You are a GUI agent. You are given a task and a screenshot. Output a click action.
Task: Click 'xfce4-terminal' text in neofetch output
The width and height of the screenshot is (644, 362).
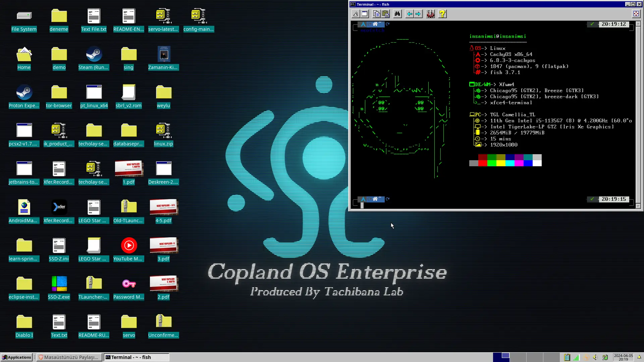(511, 103)
